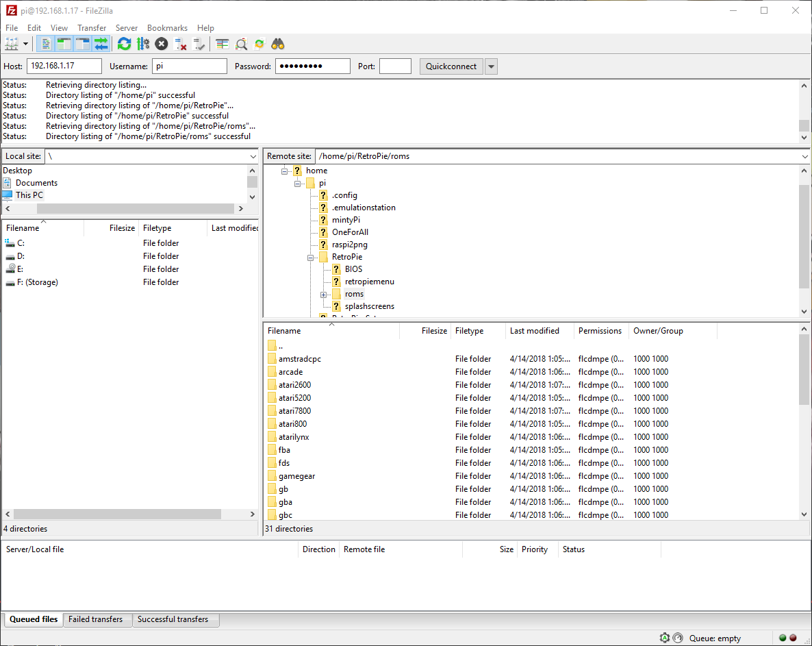This screenshot has width=812, height=646.
Task: Expand the roms node in the remote tree
Action: [323, 295]
